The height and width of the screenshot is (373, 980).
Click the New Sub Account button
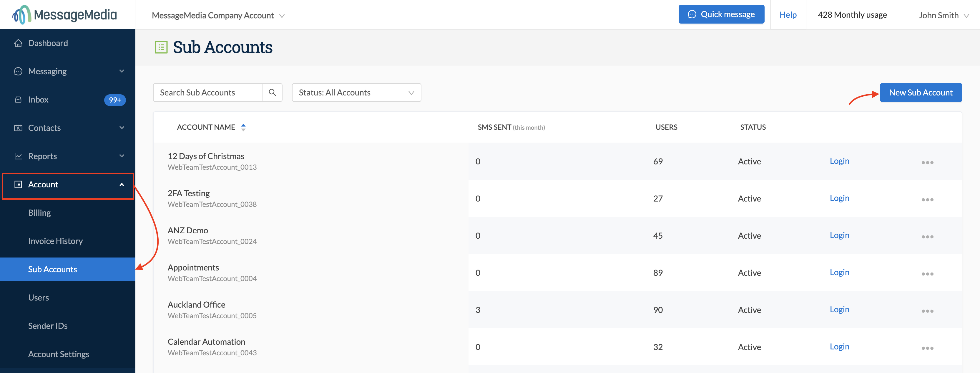[x=921, y=93]
